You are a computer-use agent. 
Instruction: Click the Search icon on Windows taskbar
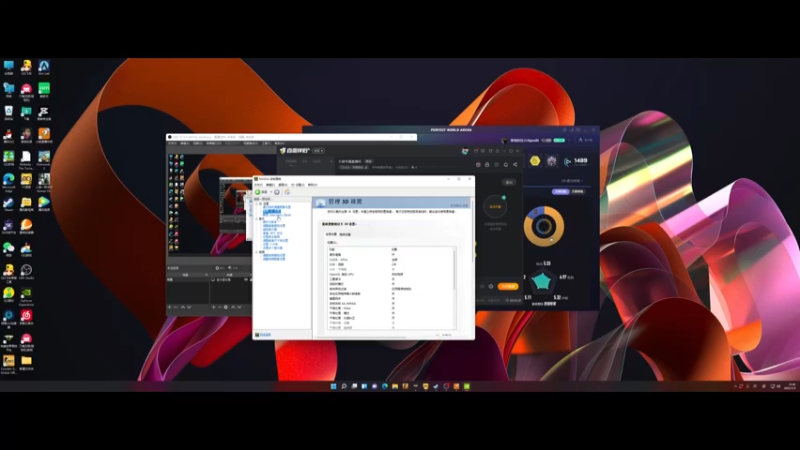point(344,386)
